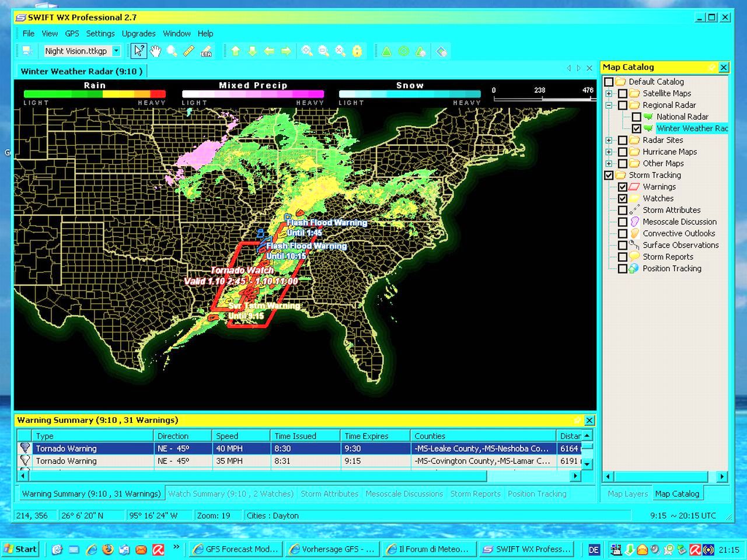Click the diamond layer settings icon
Image resolution: width=747 pixels, height=560 pixels.
point(442,51)
